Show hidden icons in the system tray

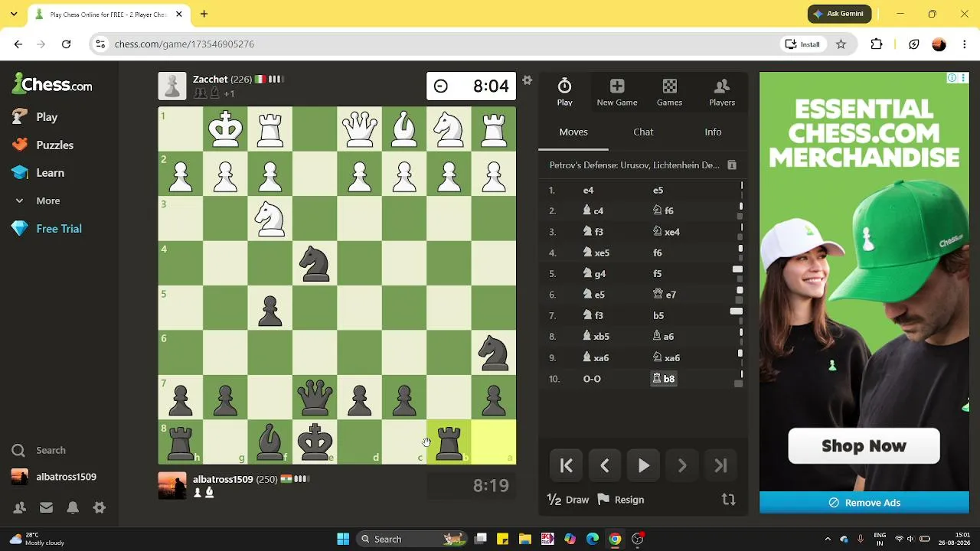point(828,540)
